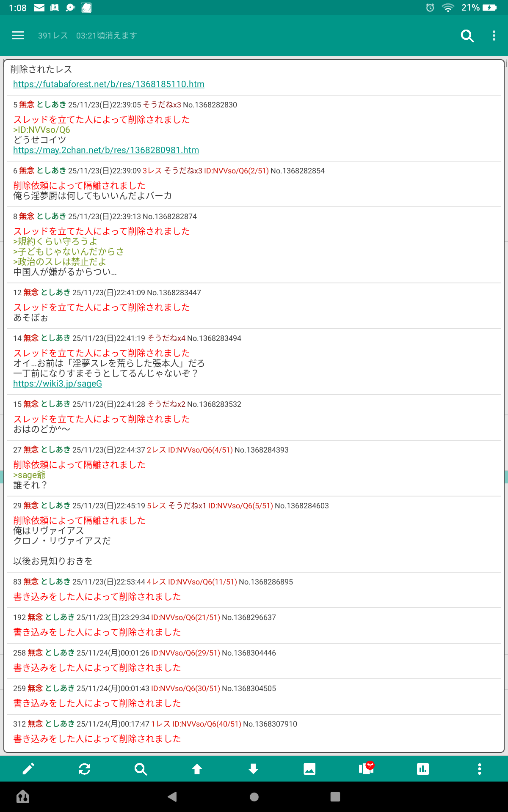Open the top-right overflow menu
Image resolution: width=508 pixels, height=812 pixels.
coord(494,36)
